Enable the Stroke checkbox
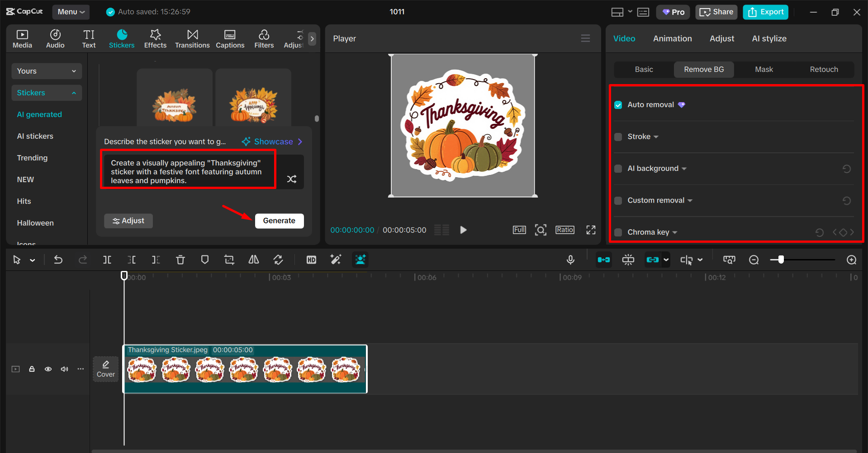 [618, 137]
